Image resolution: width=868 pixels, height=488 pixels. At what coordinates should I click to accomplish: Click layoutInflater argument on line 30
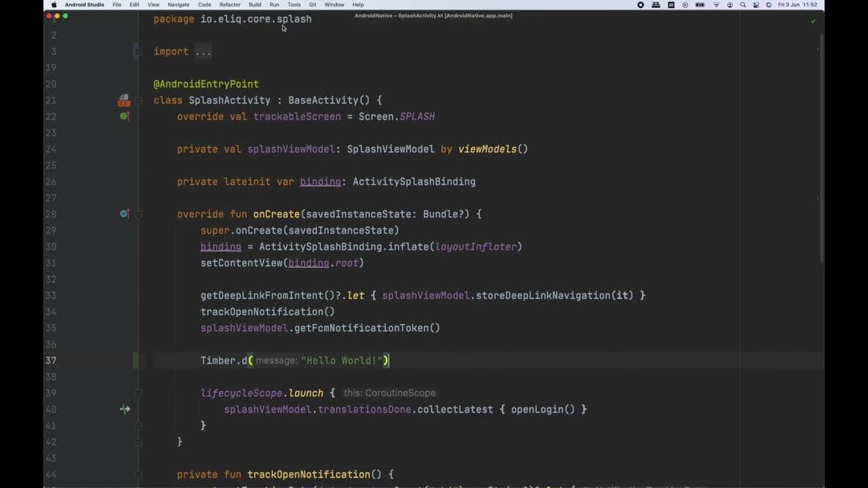pyautogui.click(x=476, y=247)
